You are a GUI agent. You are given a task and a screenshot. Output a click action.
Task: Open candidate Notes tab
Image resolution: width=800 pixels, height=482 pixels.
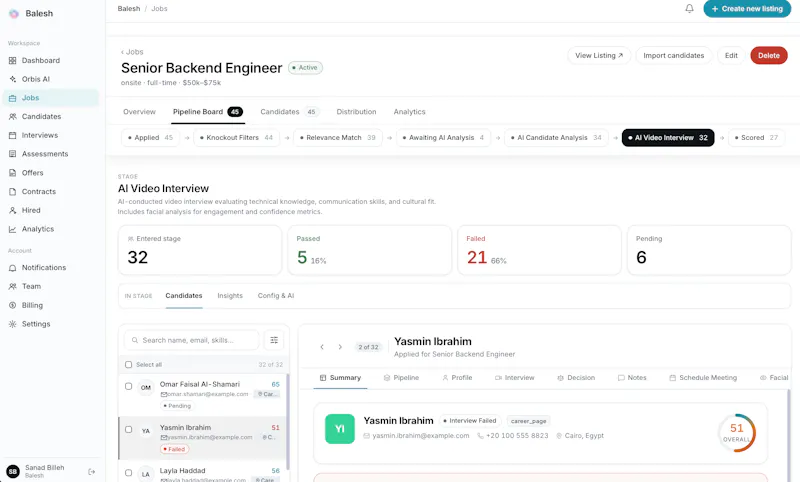coord(632,378)
